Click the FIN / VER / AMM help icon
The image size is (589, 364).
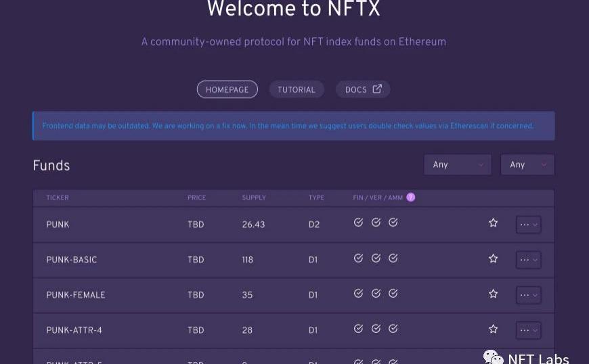[x=410, y=198]
